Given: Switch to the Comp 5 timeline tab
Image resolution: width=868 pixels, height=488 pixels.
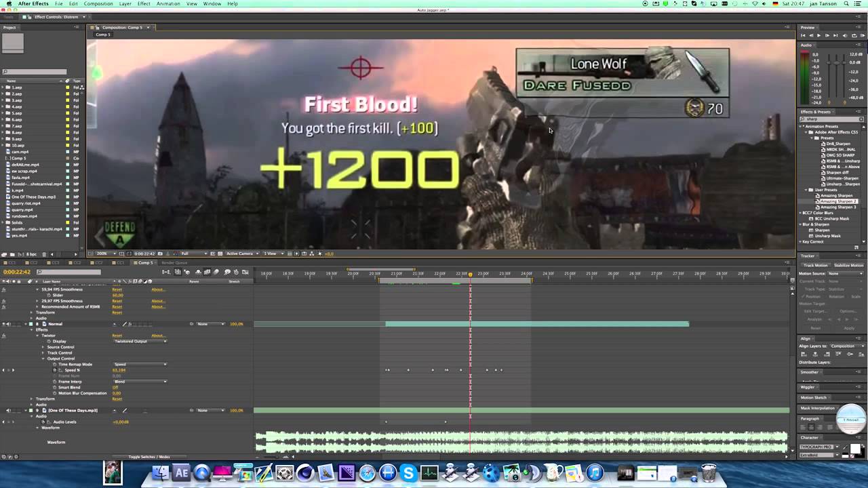Looking at the screenshot, I should pos(144,262).
